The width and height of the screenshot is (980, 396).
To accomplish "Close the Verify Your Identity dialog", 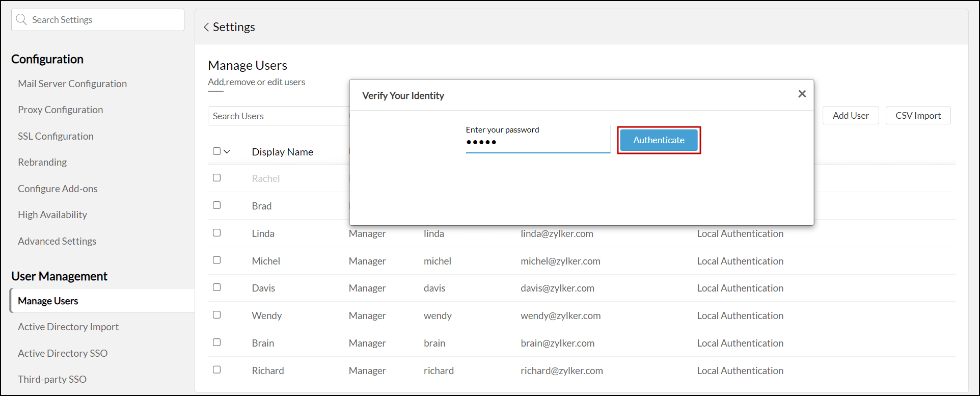I will (802, 94).
